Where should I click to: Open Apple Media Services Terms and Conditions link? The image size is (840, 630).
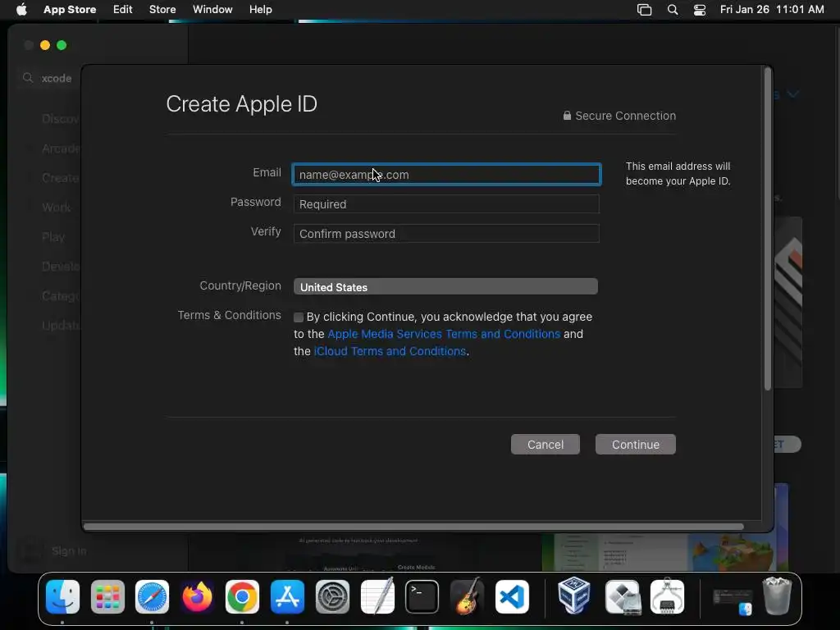pyautogui.click(x=444, y=335)
